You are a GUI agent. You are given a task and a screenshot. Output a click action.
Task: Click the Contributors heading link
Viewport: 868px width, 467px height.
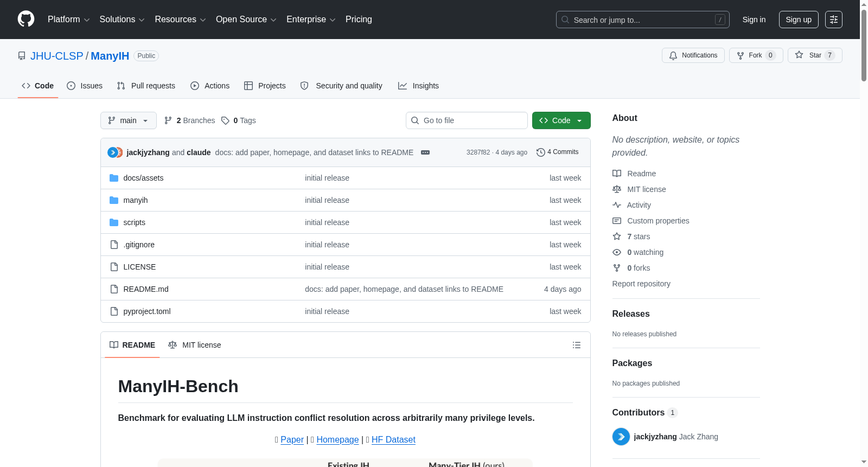pyautogui.click(x=639, y=413)
